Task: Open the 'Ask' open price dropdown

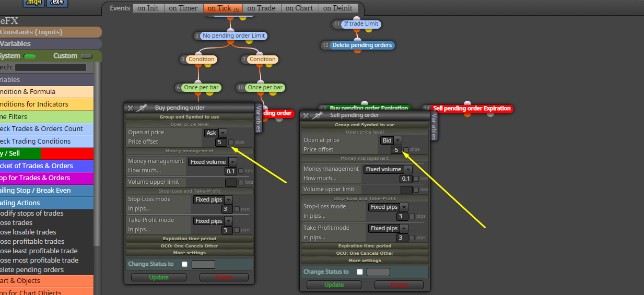Action: click(x=215, y=133)
